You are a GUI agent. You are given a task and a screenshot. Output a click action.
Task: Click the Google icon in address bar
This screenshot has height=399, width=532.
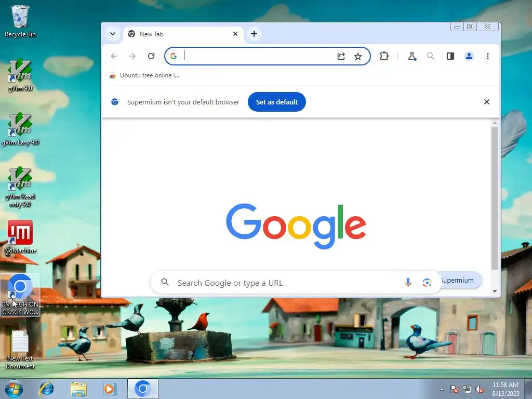pos(174,56)
